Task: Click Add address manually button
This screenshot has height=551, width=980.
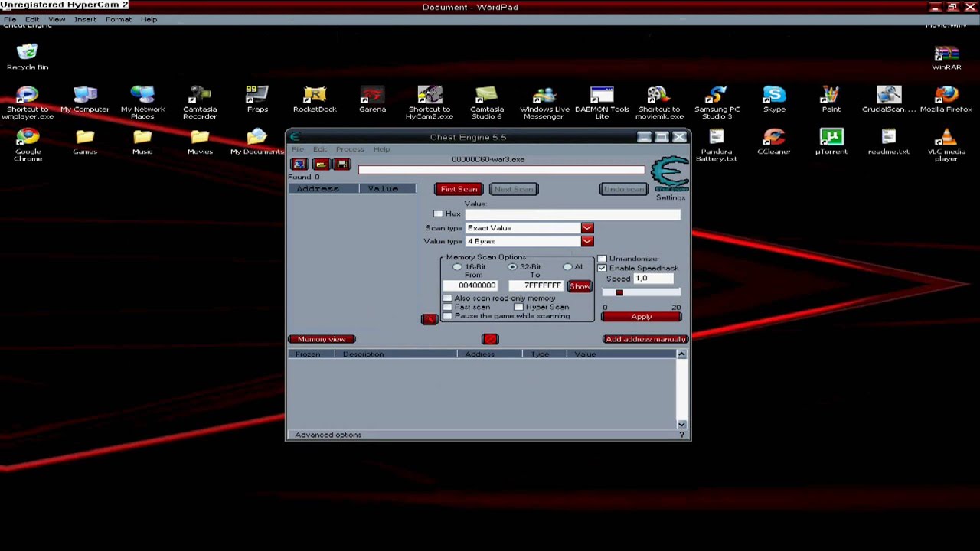Action: [645, 339]
